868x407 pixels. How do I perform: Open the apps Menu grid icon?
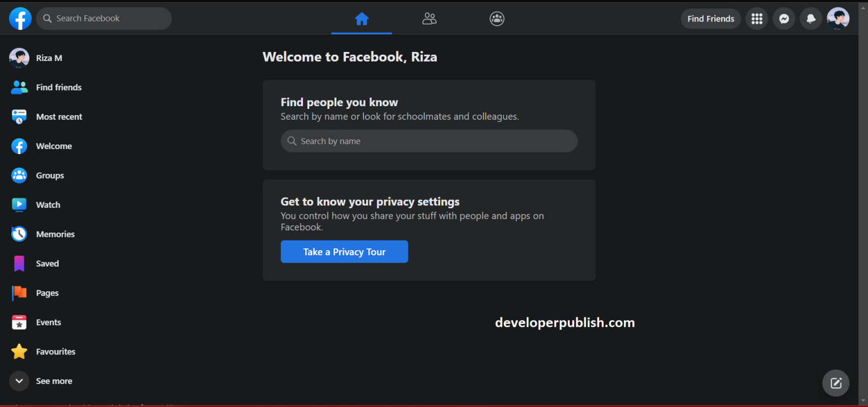(x=757, y=19)
